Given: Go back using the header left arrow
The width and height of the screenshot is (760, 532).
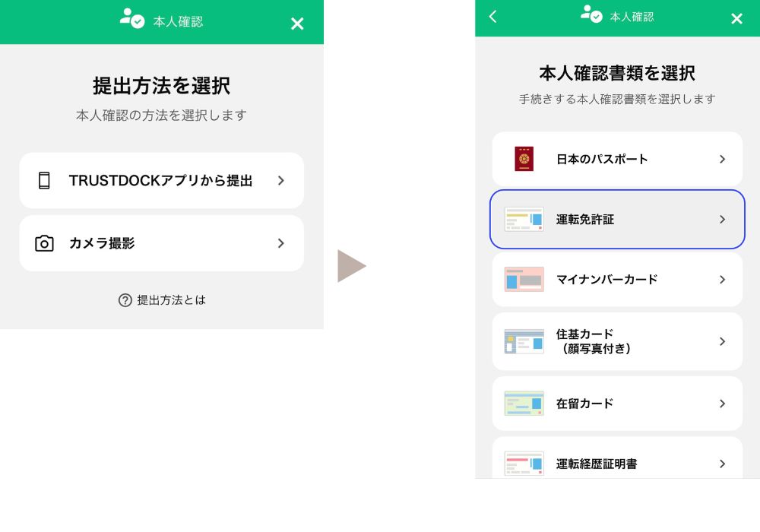Looking at the screenshot, I should pos(493,17).
